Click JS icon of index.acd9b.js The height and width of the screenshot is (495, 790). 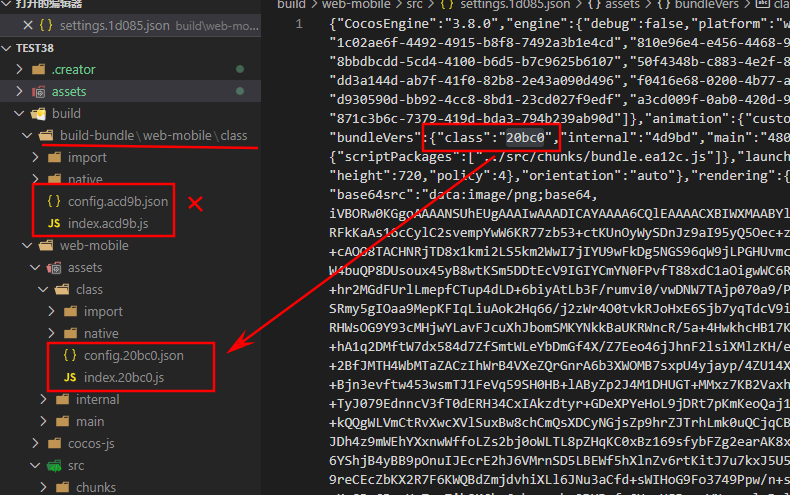point(54,223)
